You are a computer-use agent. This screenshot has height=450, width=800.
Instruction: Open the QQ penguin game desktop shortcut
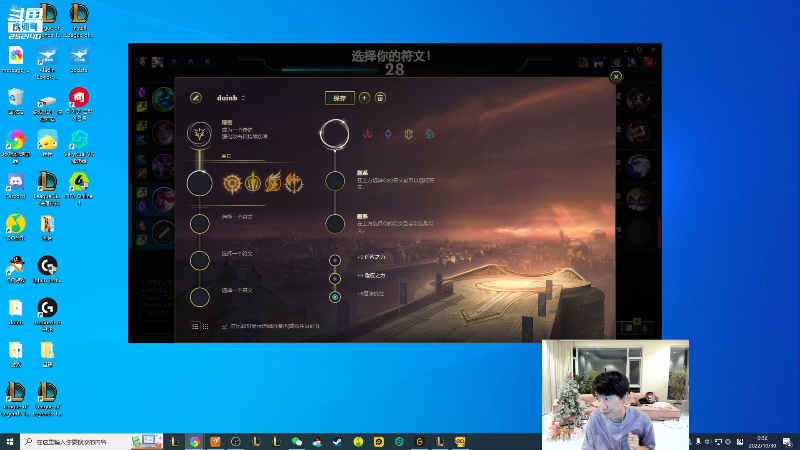click(x=16, y=269)
